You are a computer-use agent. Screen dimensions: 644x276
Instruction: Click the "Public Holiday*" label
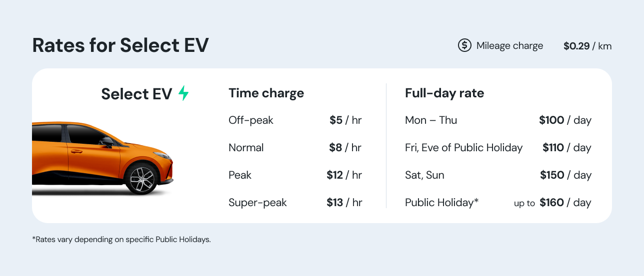pos(442,203)
